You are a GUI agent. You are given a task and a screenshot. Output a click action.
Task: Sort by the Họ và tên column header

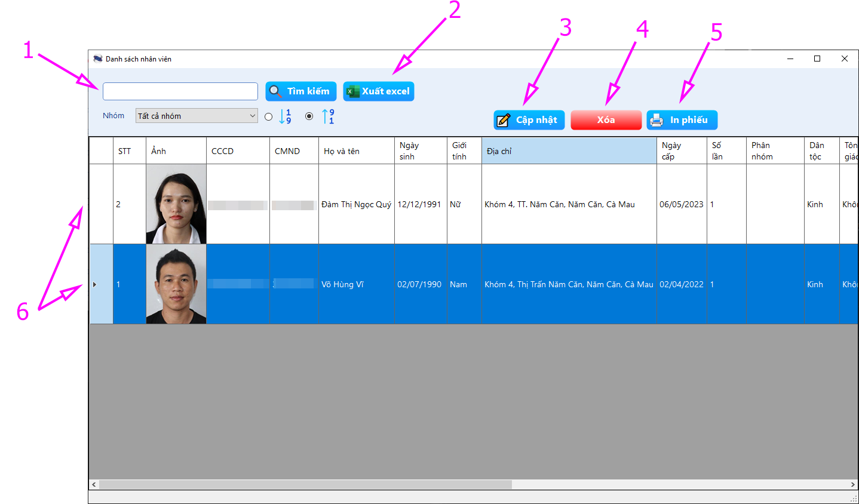[356, 151]
